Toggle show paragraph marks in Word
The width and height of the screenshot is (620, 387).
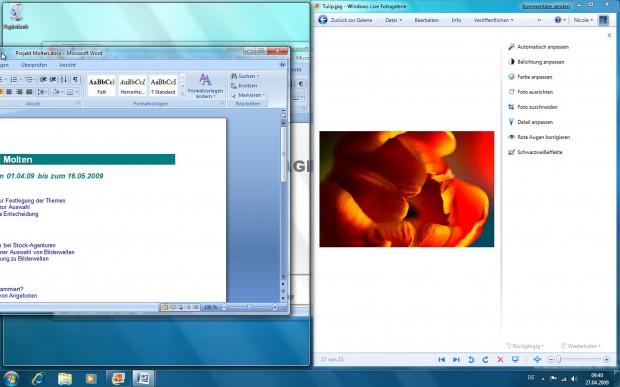(x=76, y=79)
